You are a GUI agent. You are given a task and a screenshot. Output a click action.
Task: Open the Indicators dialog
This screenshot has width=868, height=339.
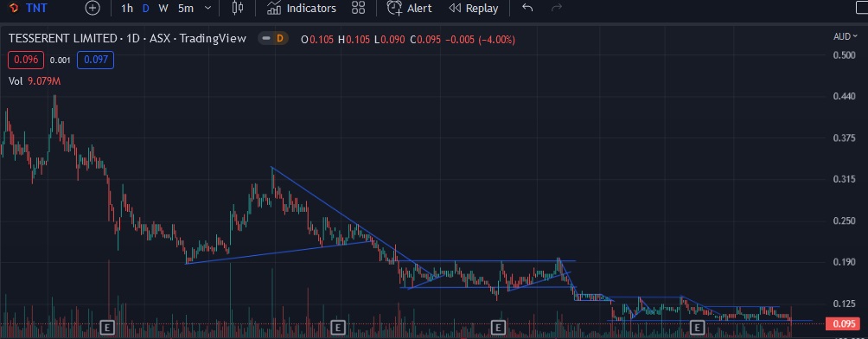(301, 9)
